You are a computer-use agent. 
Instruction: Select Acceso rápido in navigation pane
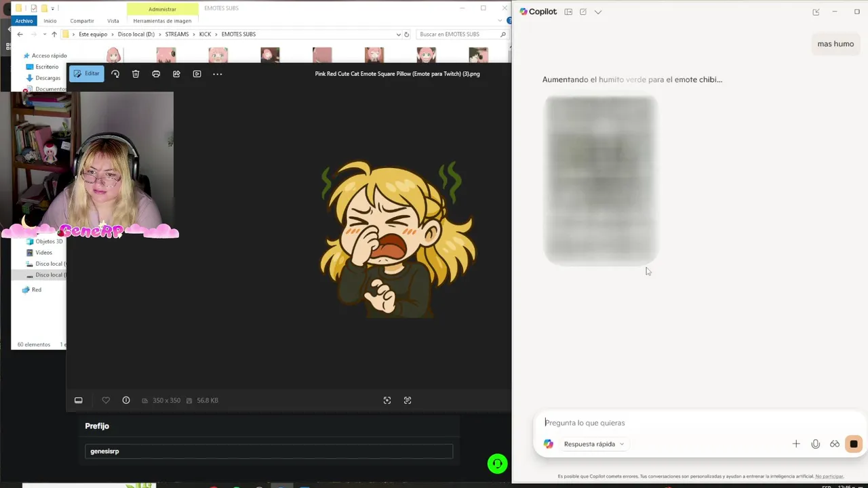coord(45,56)
